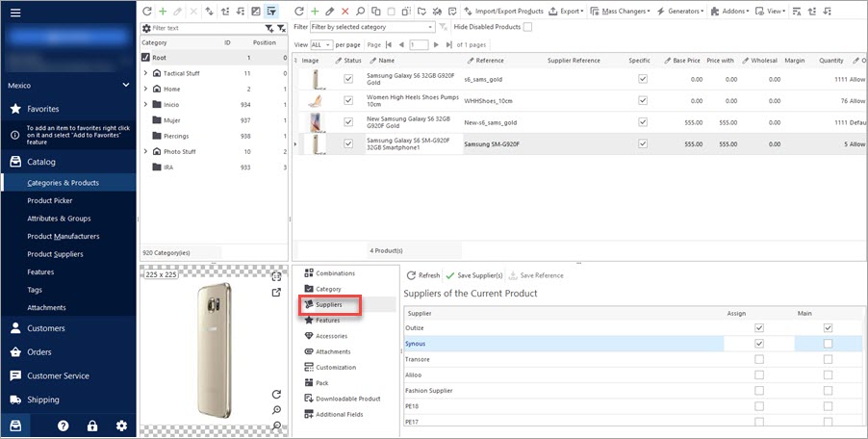The width and height of the screenshot is (868, 439).
Task: Open the Mass Changers dropdown
Action: 620,12
